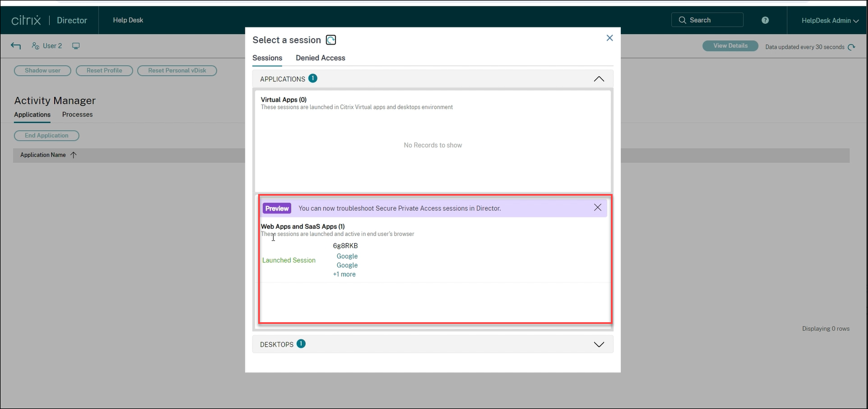
Task: Switch to the Denied Access tab
Action: pyautogui.click(x=321, y=58)
